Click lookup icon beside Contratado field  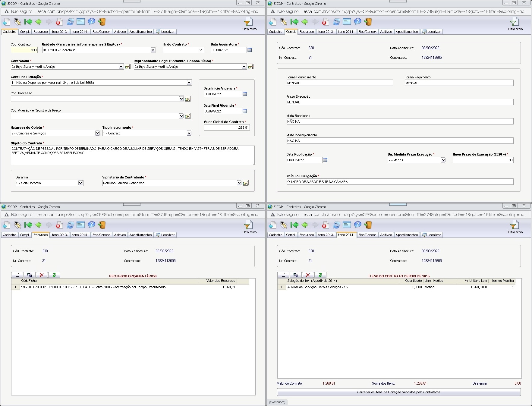127,67
